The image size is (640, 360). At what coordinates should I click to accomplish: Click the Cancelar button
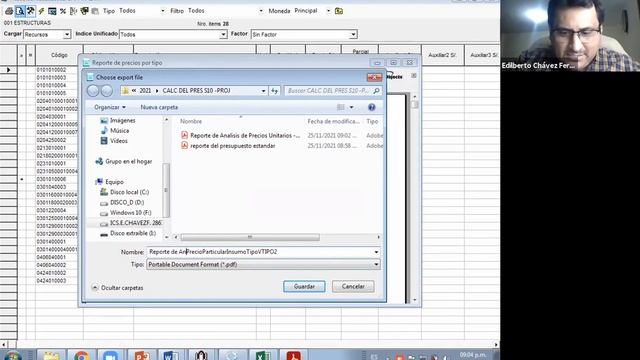point(353,287)
